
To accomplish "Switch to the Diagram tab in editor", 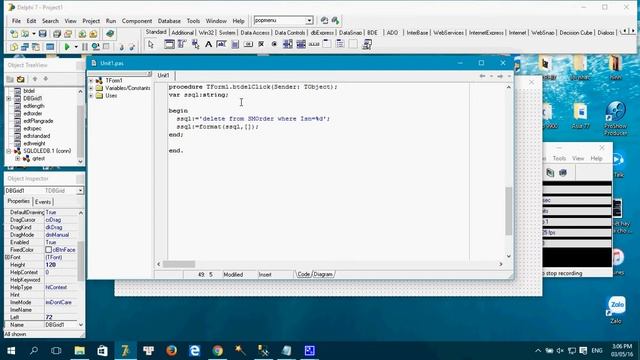I will tap(323, 274).
